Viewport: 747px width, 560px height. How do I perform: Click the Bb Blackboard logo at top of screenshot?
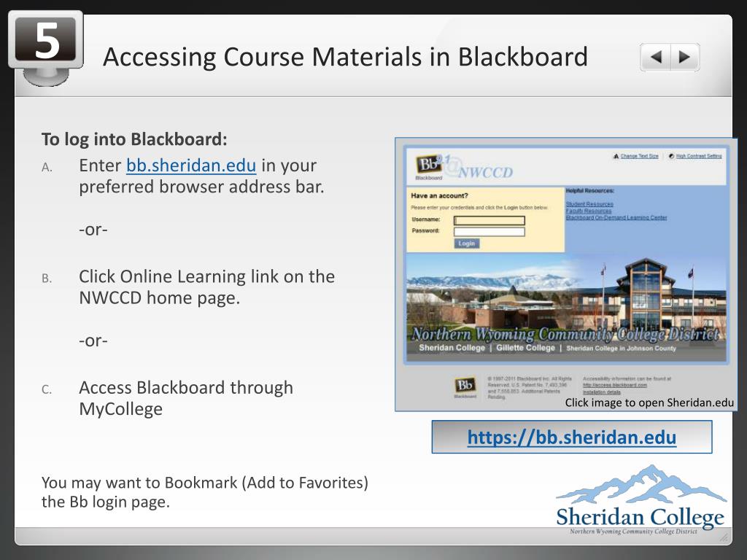(429, 166)
